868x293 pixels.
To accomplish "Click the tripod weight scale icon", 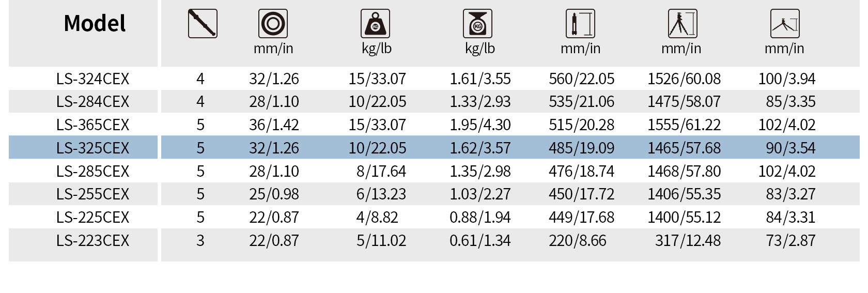I will pyautogui.click(x=477, y=24).
